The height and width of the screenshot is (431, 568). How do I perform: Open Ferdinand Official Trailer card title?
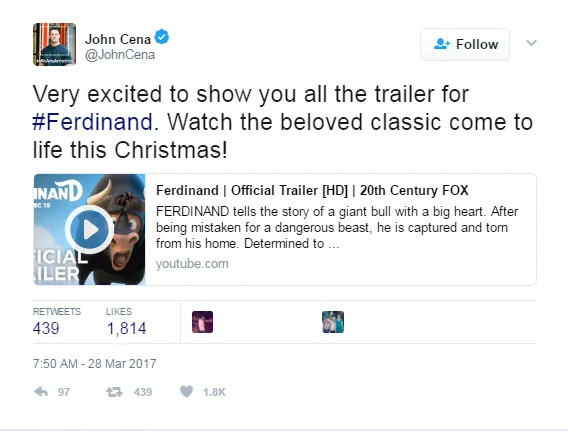pyautogui.click(x=312, y=190)
